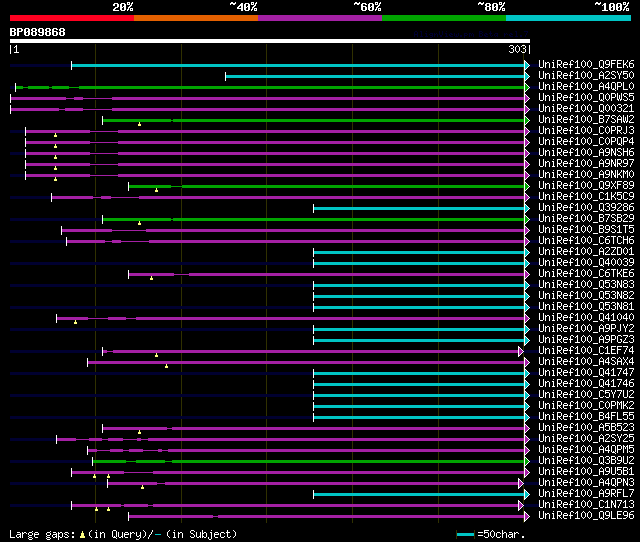Click the UniRef100_Q9FEK6 label

pos(586,64)
